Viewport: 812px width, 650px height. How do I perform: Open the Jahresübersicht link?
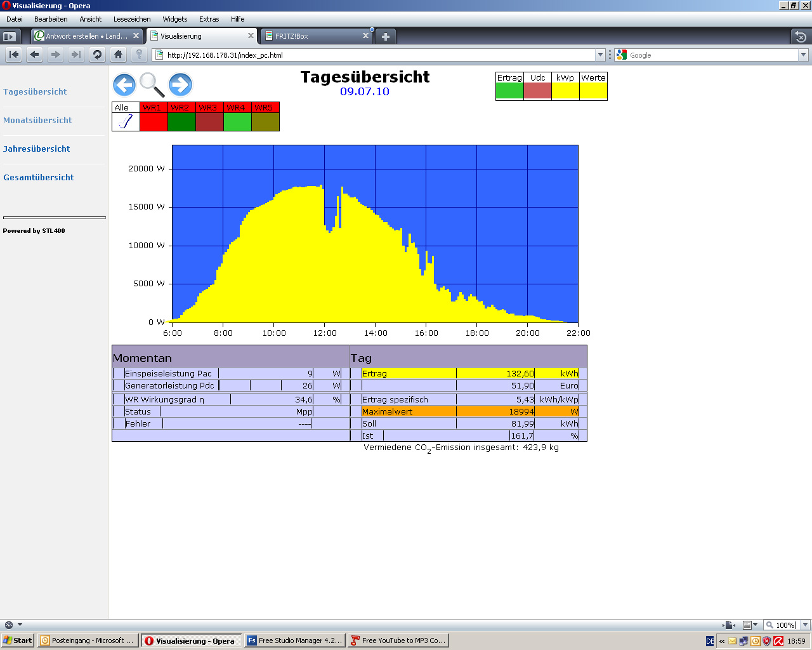[x=36, y=149]
